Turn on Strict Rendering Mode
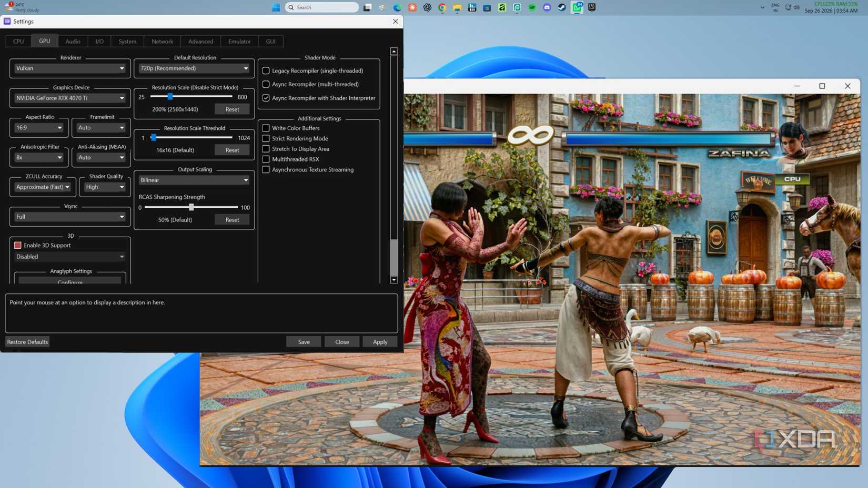 pyautogui.click(x=266, y=138)
